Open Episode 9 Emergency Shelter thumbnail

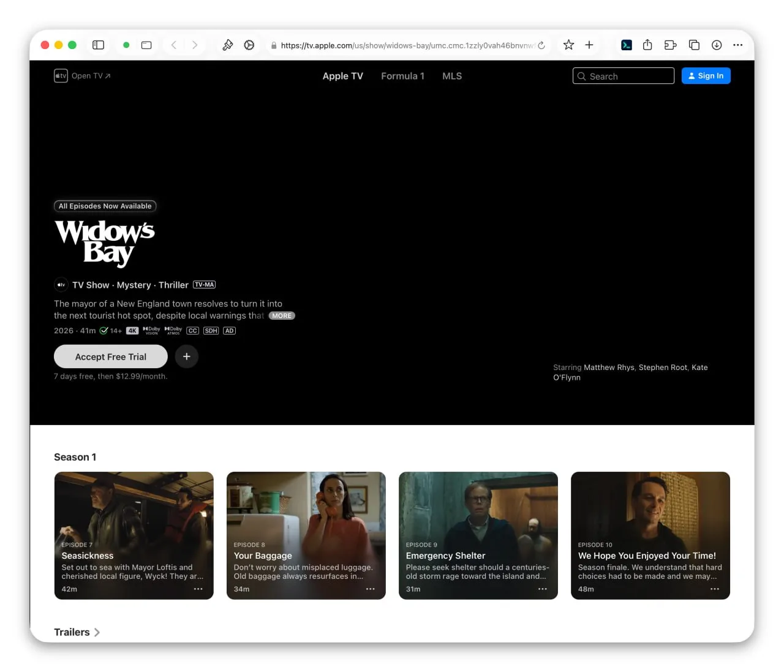coord(478,535)
